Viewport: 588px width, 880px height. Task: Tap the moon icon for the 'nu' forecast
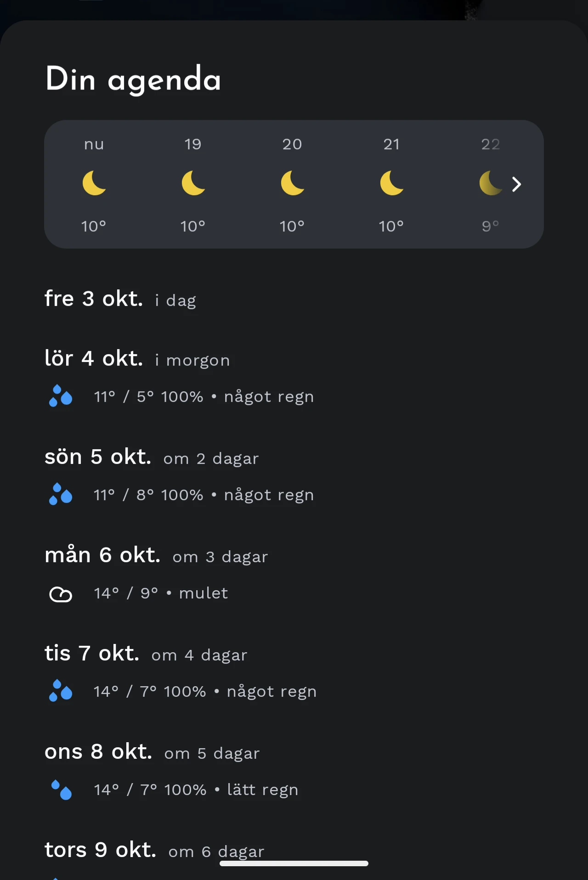pyautogui.click(x=94, y=183)
